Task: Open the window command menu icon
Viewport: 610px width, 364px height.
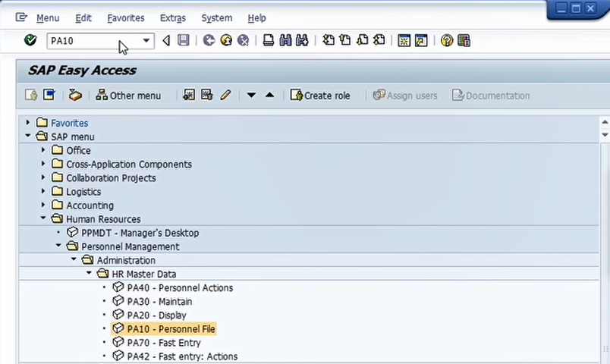Action: [21, 17]
